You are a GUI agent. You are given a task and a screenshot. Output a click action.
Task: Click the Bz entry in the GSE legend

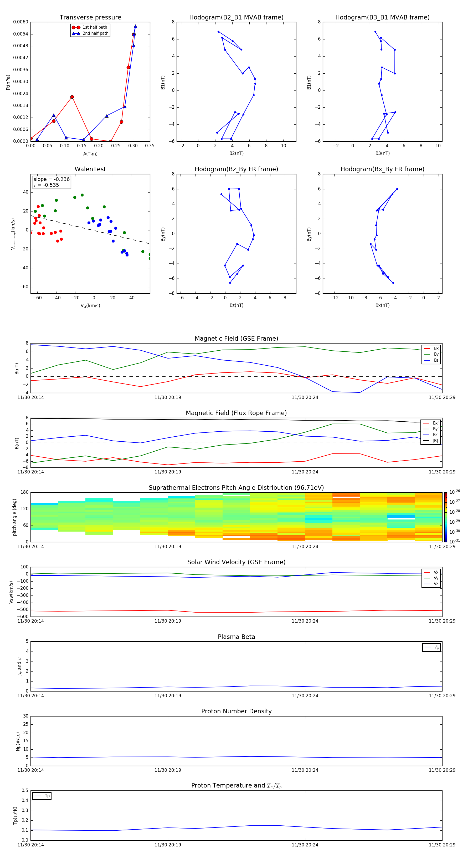[431, 360]
